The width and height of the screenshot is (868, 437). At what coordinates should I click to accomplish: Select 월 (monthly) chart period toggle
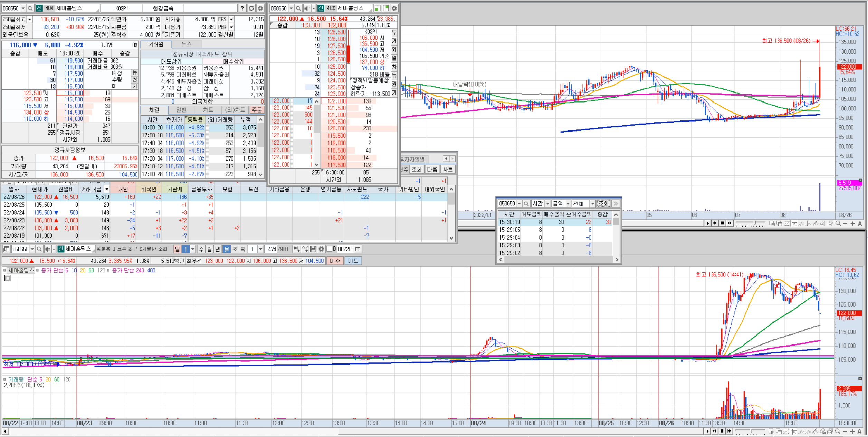[210, 249]
